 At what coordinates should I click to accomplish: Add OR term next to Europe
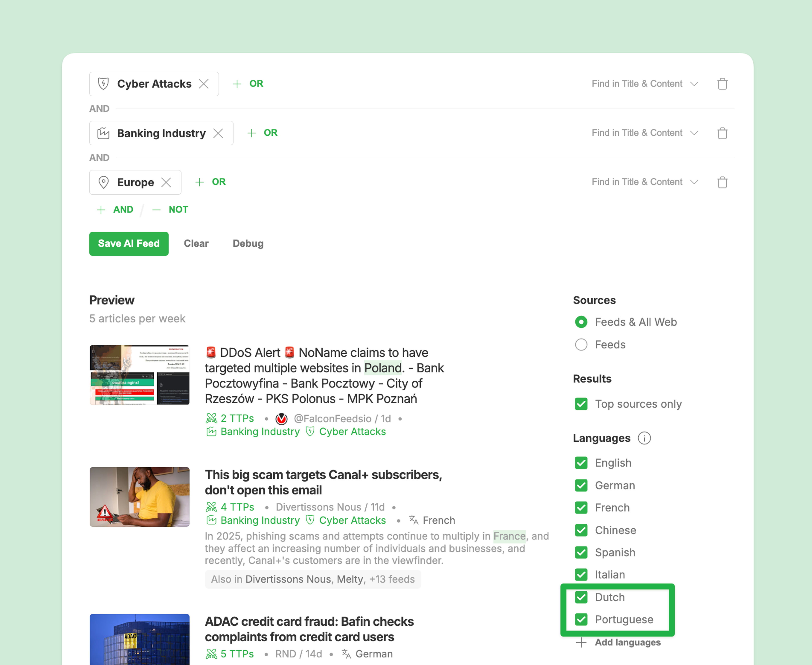211,182
